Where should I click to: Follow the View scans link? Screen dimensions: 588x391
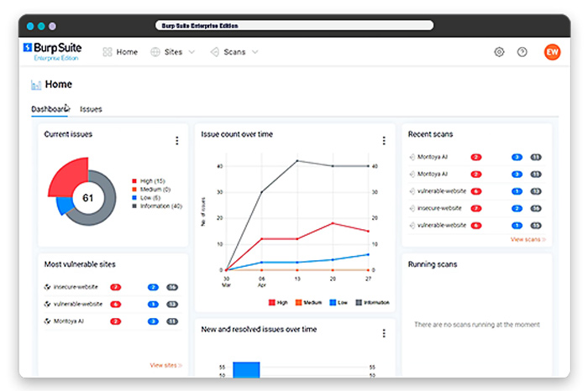pos(528,239)
